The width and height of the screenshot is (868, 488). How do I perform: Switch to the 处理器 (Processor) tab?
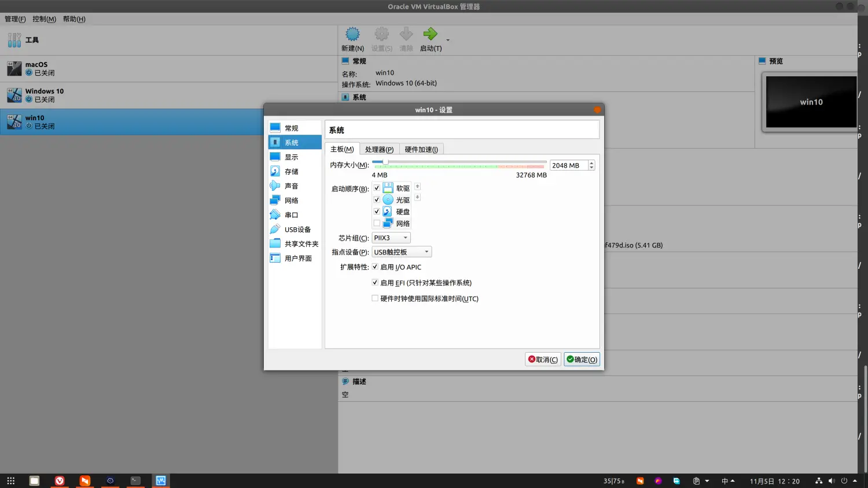[x=379, y=150]
